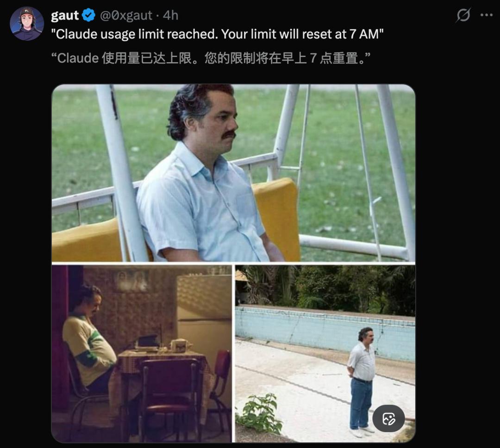The image size is (500, 448).
Task: Click the yellow swing seat cushion
Action: tap(278, 218)
